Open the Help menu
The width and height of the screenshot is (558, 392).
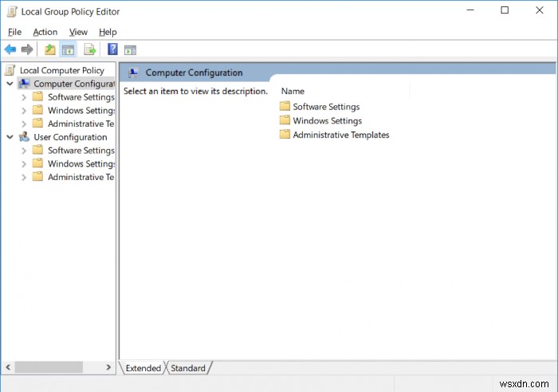point(108,32)
